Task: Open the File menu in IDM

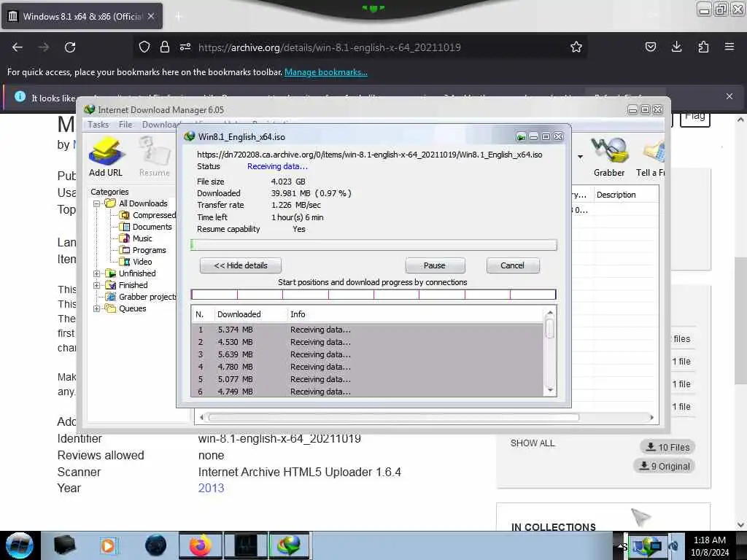Action: click(125, 125)
